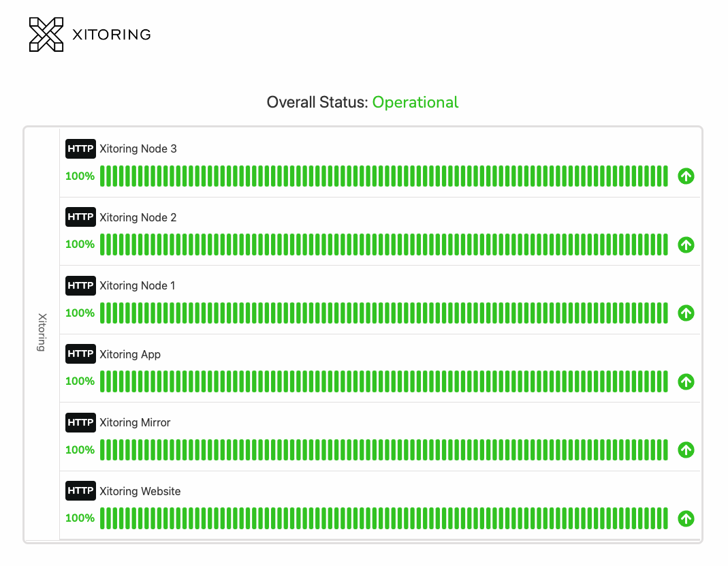Image resolution: width=728 pixels, height=566 pixels.
Task: Click the HTTP badge next to Xitoring App
Action: coord(80,354)
